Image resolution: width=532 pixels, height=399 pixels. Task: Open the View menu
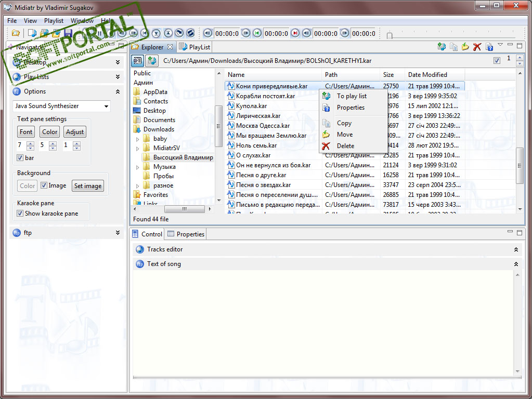(x=30, y=21)
